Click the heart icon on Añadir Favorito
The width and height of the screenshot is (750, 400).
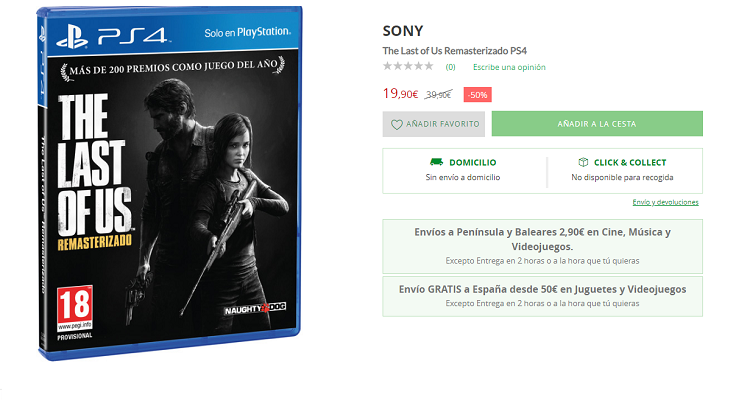397,125
